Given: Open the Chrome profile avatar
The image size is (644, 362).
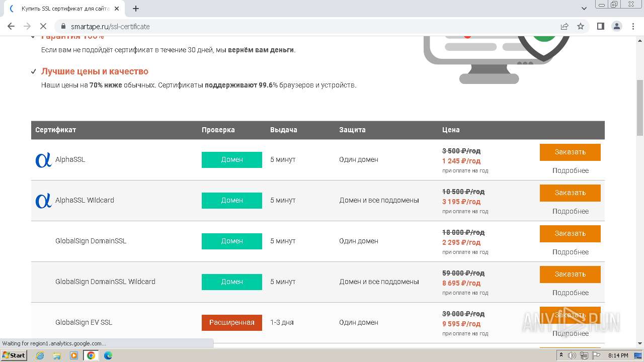Looking at the screenshot, I should [617, 26].
